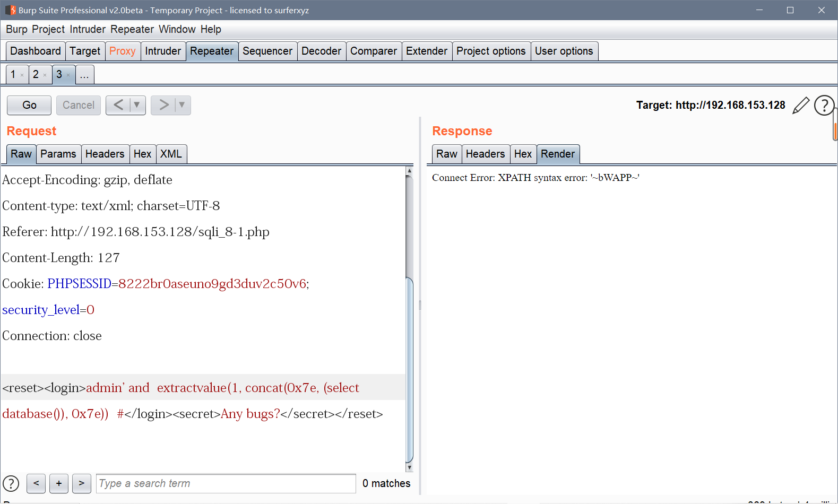The height and width of the screenshot is (504, 838).
Task: Switch to Repeater sub-tab 2
Action: click(36, 74)
